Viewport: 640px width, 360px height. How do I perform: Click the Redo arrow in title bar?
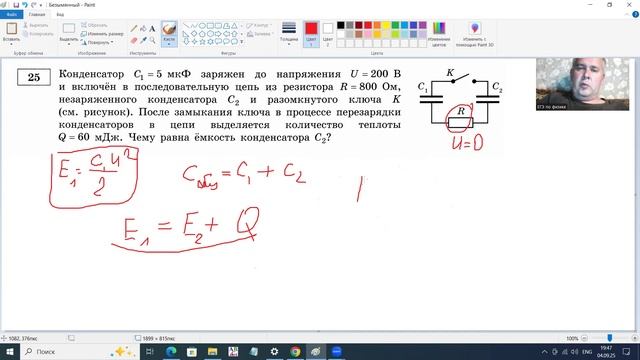(33, 5)
